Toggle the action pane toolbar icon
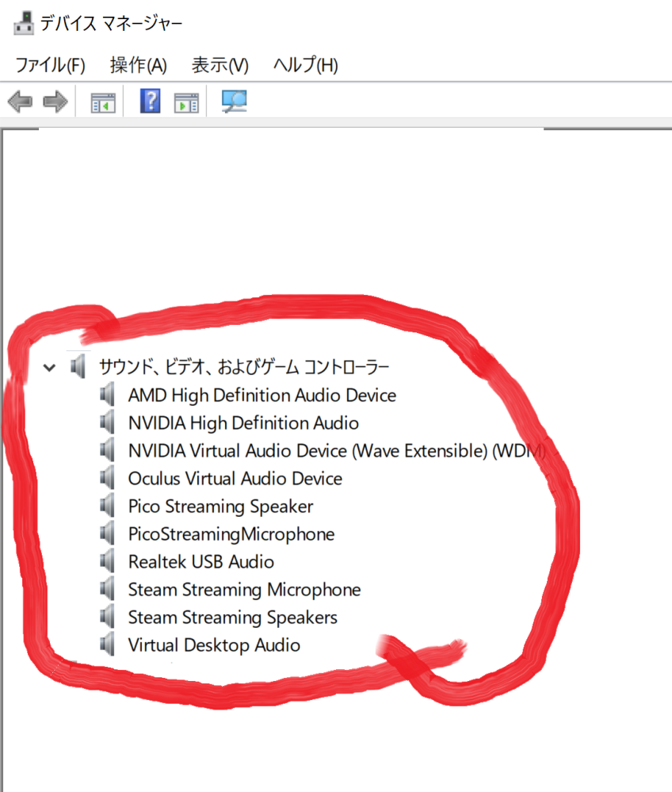Screen dimensions: 672x792 [186, 102]
